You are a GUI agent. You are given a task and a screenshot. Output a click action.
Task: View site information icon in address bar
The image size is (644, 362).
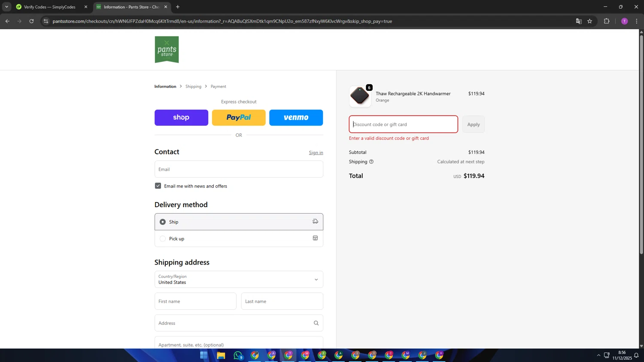coord(46,21)
